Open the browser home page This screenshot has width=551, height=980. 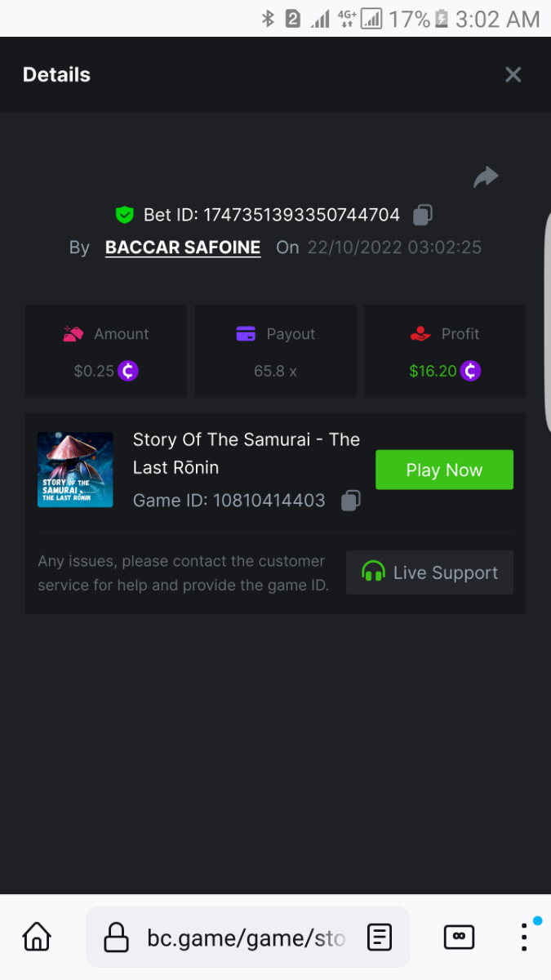[x=37, y=936]
